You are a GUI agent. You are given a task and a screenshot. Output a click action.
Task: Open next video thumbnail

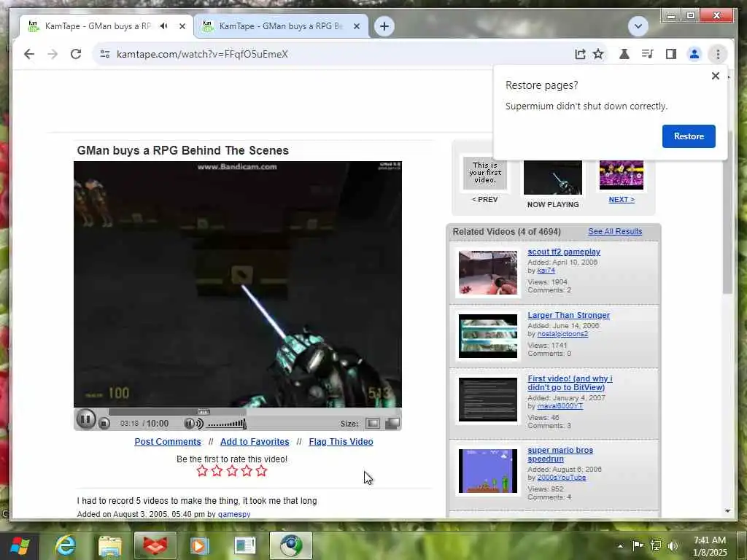622,174
